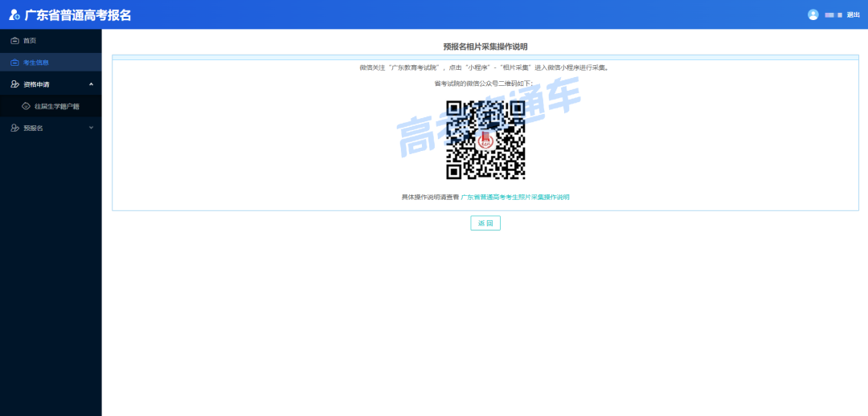868x416 pixels.
Task: Select the 资格申请 menu label
Action: pyautogui.click(x=36, y=84)
